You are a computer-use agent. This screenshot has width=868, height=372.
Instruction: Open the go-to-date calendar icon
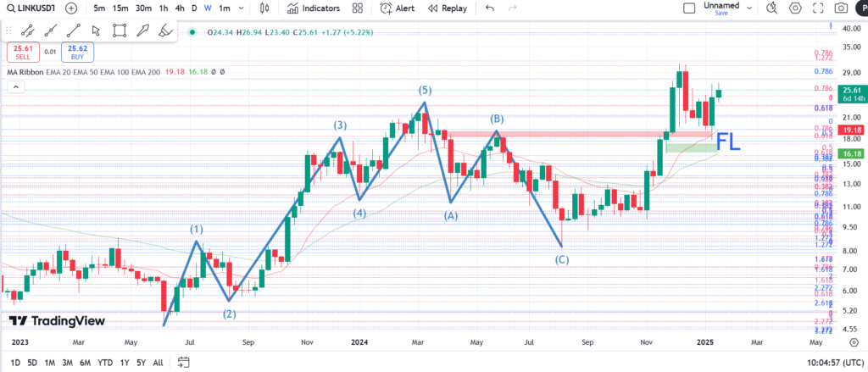[183, 363]
